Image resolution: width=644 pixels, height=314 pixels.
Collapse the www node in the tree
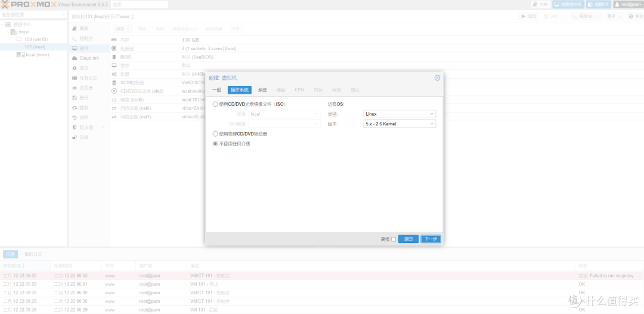pos(8,32)
